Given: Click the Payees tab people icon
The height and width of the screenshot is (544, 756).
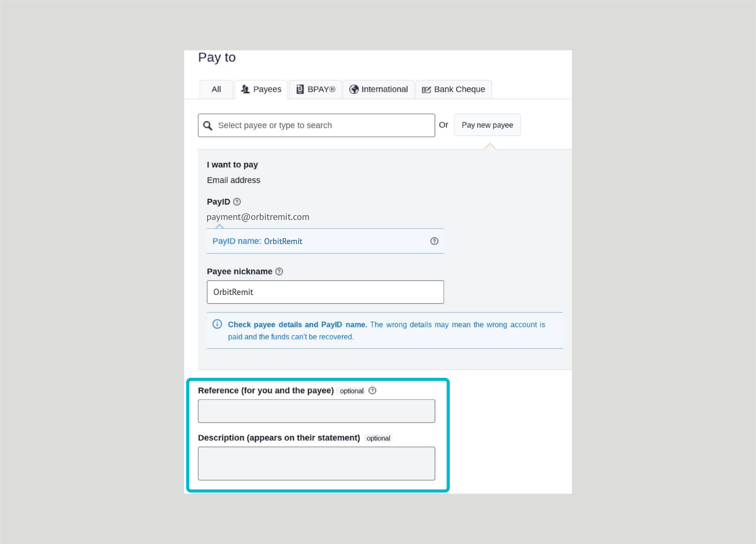Looking at the screenshot, I should [245, 89].
